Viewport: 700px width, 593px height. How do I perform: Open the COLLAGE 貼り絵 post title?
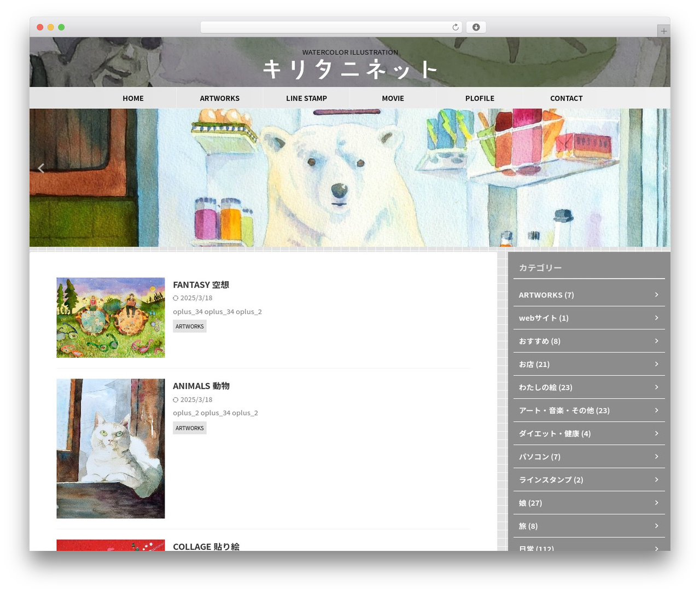pos(206,546)
